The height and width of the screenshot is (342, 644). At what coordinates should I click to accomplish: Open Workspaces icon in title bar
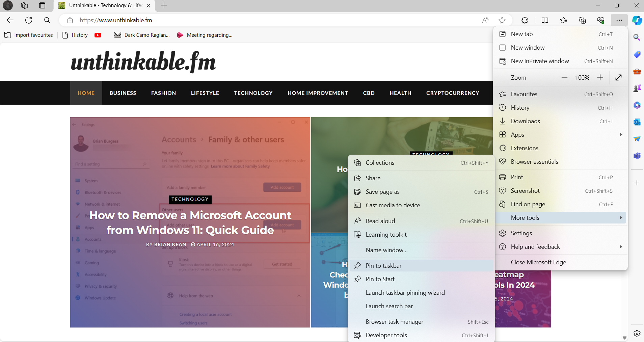25,5
